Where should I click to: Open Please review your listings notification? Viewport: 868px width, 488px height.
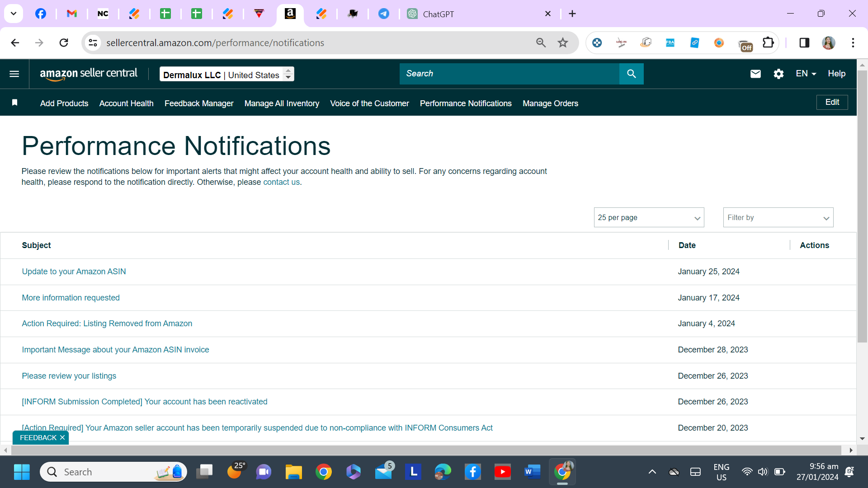click(x=69, y=376)
